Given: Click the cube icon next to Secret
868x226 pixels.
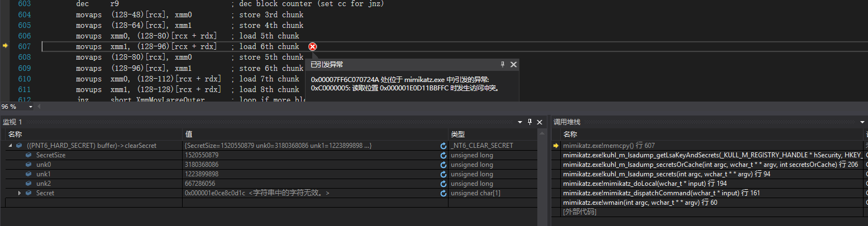Looking at the screenshot, I should (x=28, y=193).
